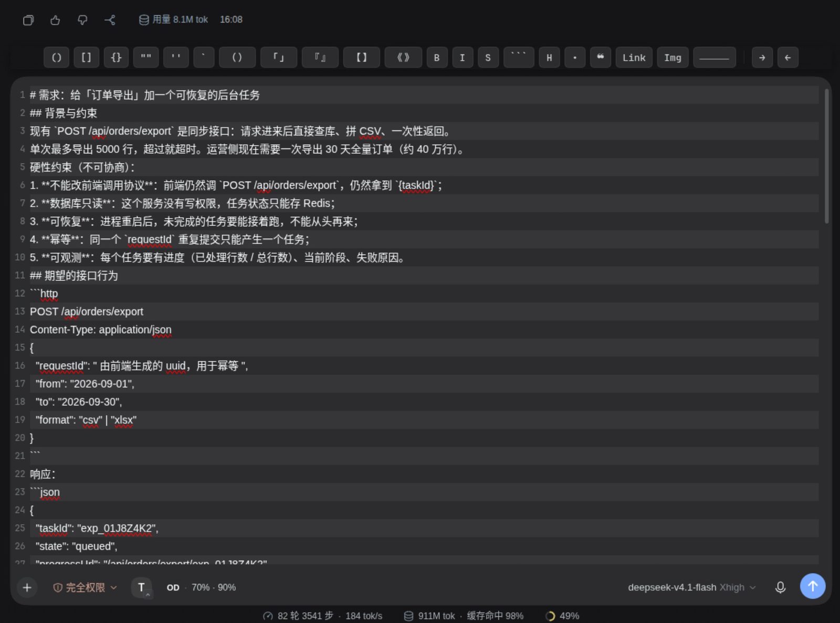840x623 pixels.
Task: Start voice input with microphone icon
Action: 781,587
